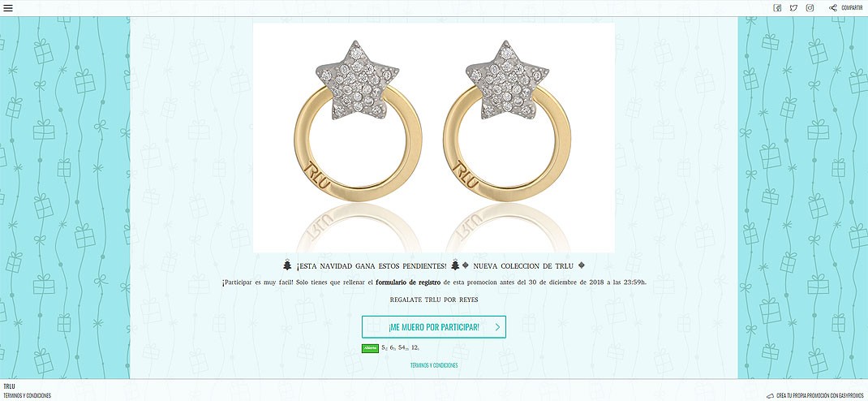Click the TRLU name in footer
Screen dimensions: 868x401
(x=10, y=386)
